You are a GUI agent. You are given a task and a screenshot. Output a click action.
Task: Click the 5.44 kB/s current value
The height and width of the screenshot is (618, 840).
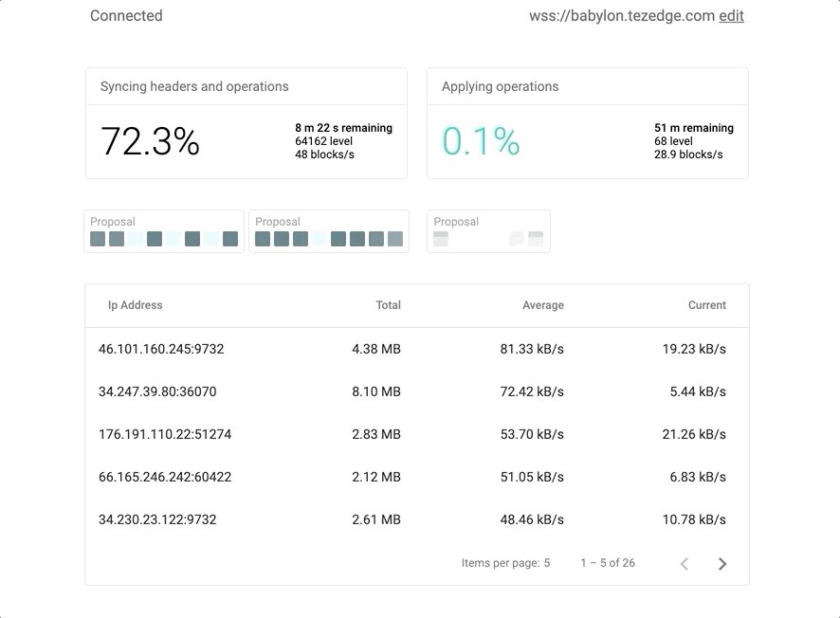pos(698,391)
